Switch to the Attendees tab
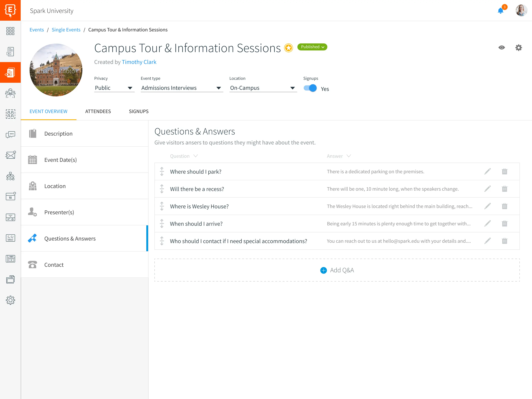Viewport: 532px width, 399px height. pos(98,111)
